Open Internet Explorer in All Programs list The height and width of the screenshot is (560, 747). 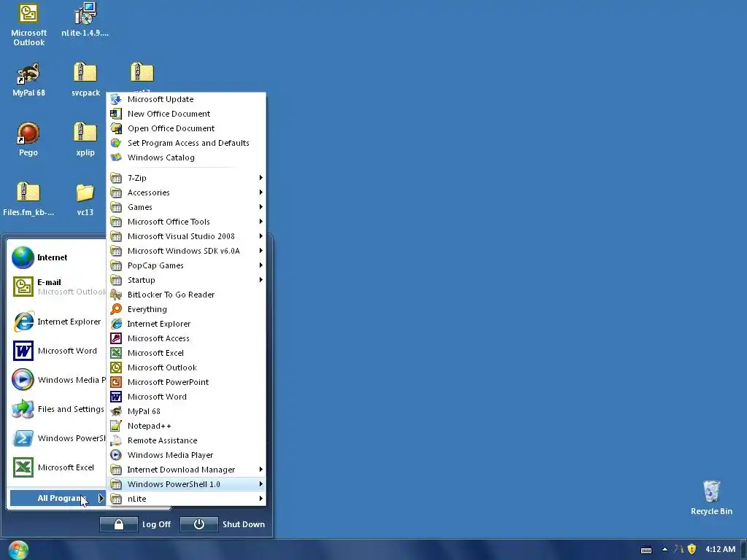[x=186, y=324]
